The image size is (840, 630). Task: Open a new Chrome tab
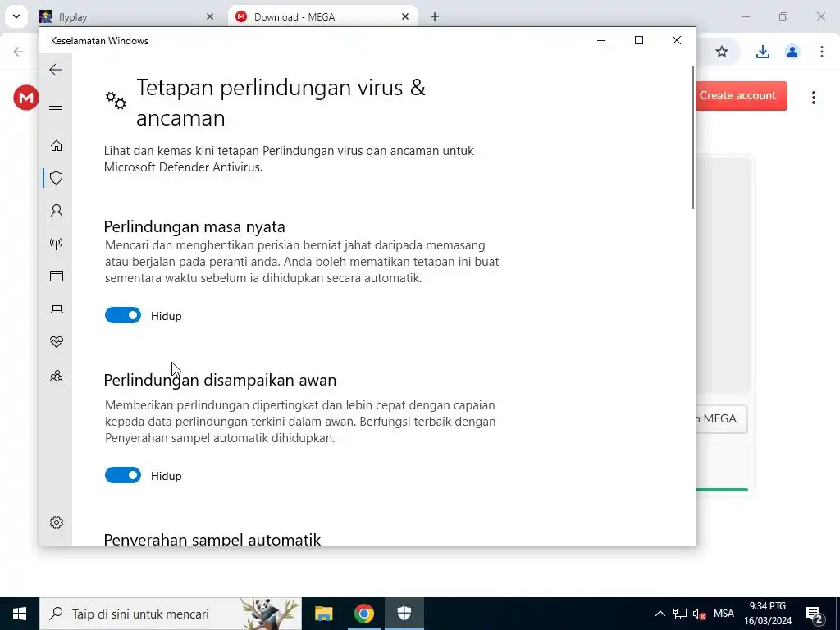click(435, 16)
